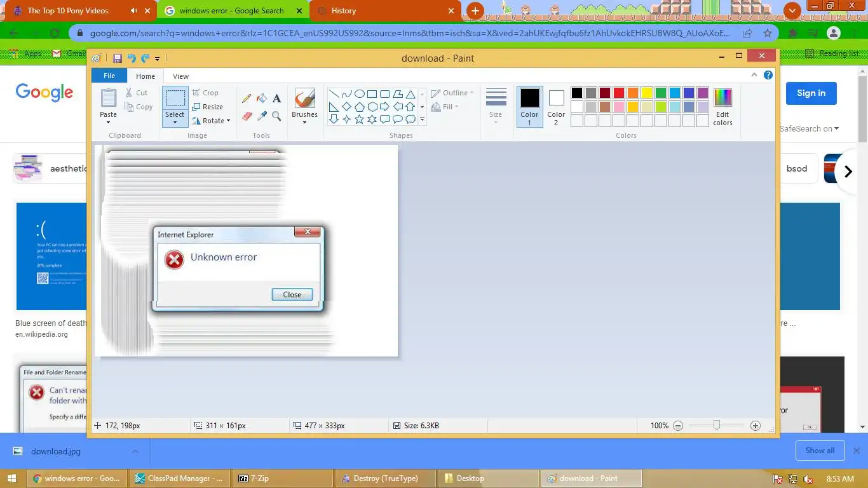
Task: Open the Select options dropdown arrow
Action: tap(175, 122)
